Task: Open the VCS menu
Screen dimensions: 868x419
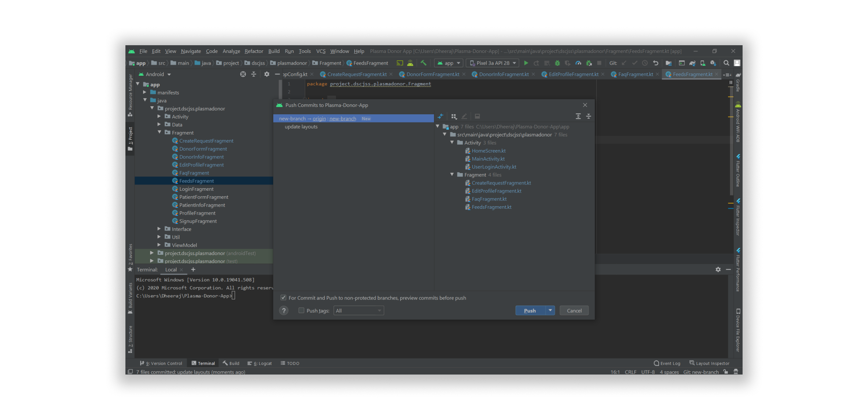Action: [x=321, y=51]
